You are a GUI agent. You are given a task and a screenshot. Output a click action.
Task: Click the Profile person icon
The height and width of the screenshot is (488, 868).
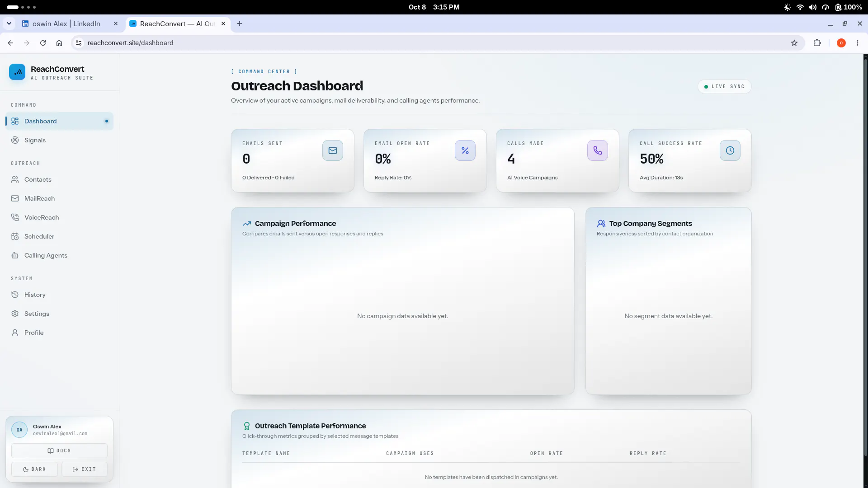click(x=15, y=333)
